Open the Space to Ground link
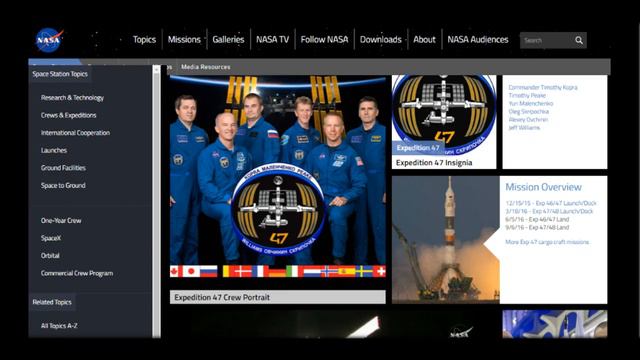The image size is (640, 360). [x=63, y=185]
